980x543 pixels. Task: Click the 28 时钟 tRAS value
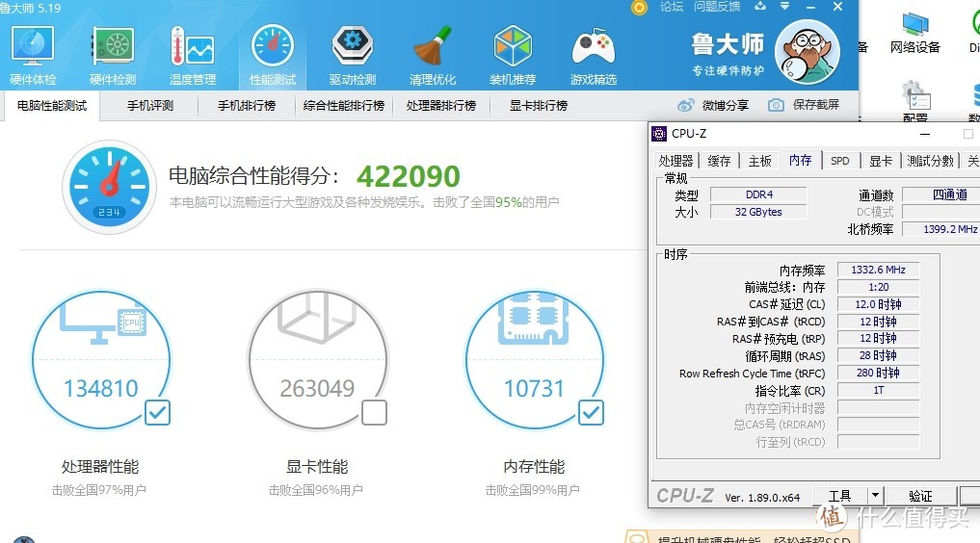[x=878, y=355]
